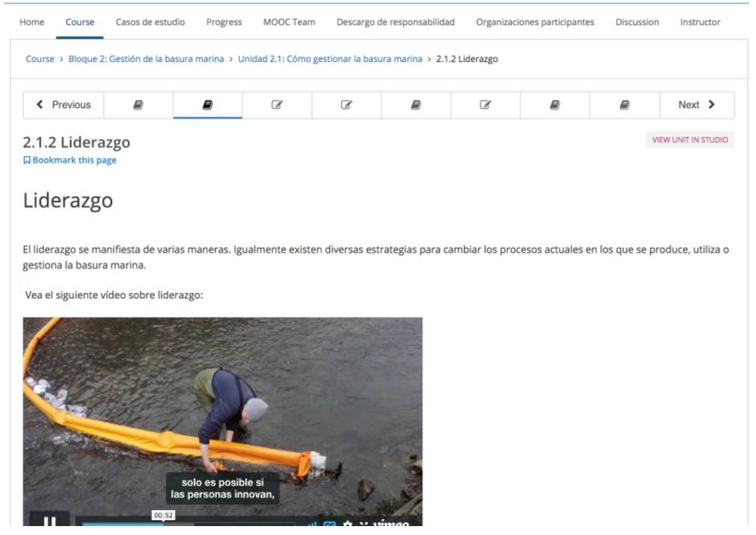Image resolution: width=756 pixels, height=535 pixels.
Task: Go to Previous unit
Action: 63,105
